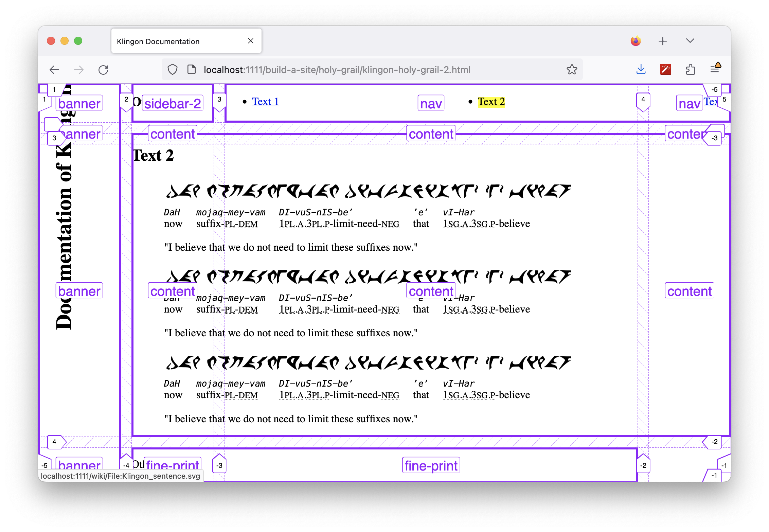Image resolution: width=769 pixels, height=532 pixels.
Task: Open the Downloads arrow icon
Action: click(641, 70)
